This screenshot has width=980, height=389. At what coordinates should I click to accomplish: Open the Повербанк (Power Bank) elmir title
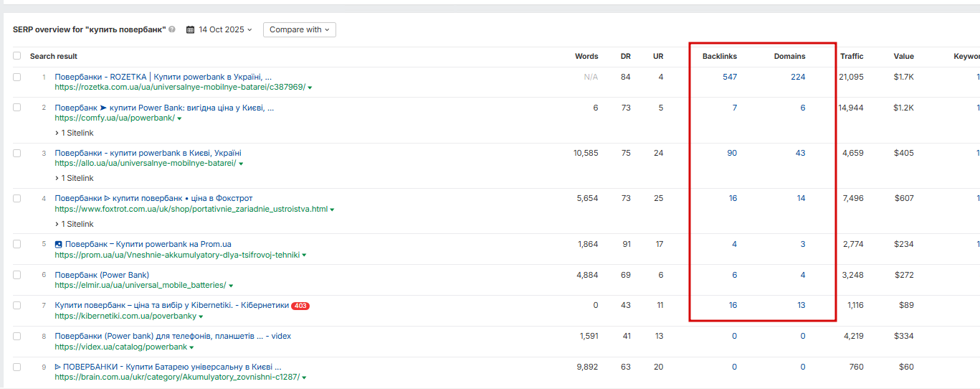click(102, 275)
